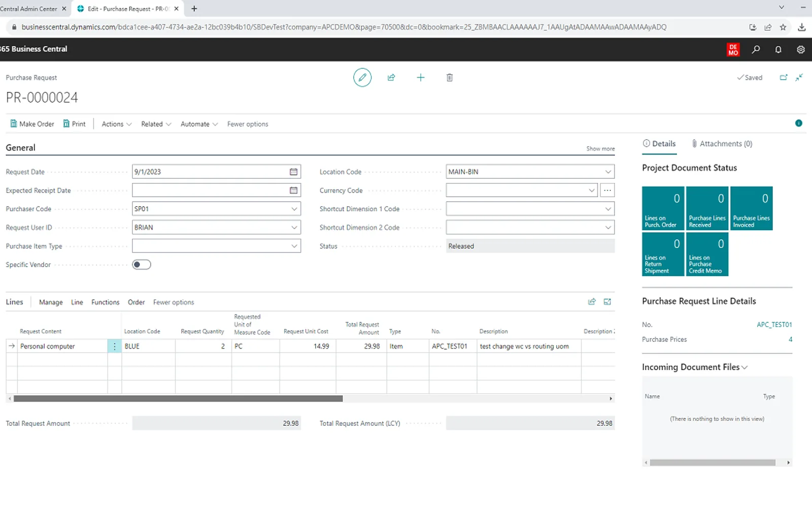812x508 pixels.
Task: Open Request Date calendar picker
Action: 293,172
